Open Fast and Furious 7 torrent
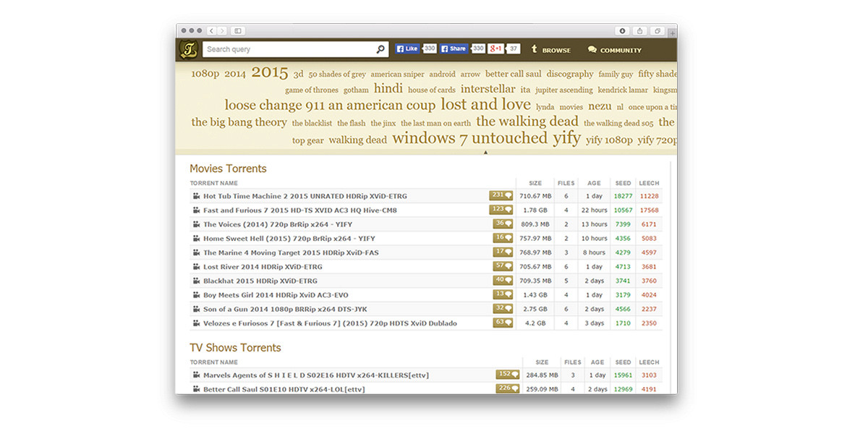Viewport: 868px width, 434px height. point(299,210)
